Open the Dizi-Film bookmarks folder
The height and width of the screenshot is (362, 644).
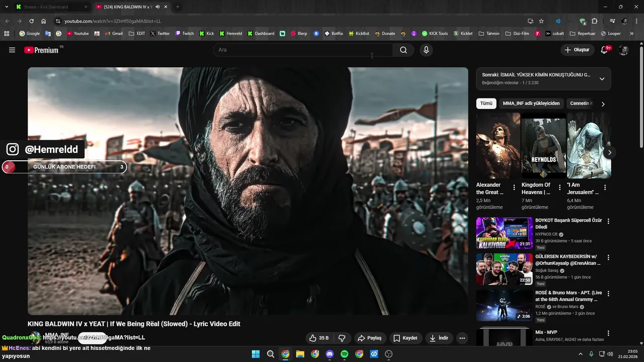(517, 34)
